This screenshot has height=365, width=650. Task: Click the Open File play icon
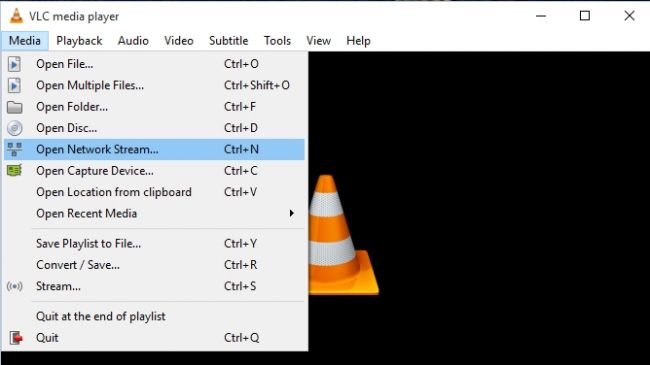(x=14, y=64)
